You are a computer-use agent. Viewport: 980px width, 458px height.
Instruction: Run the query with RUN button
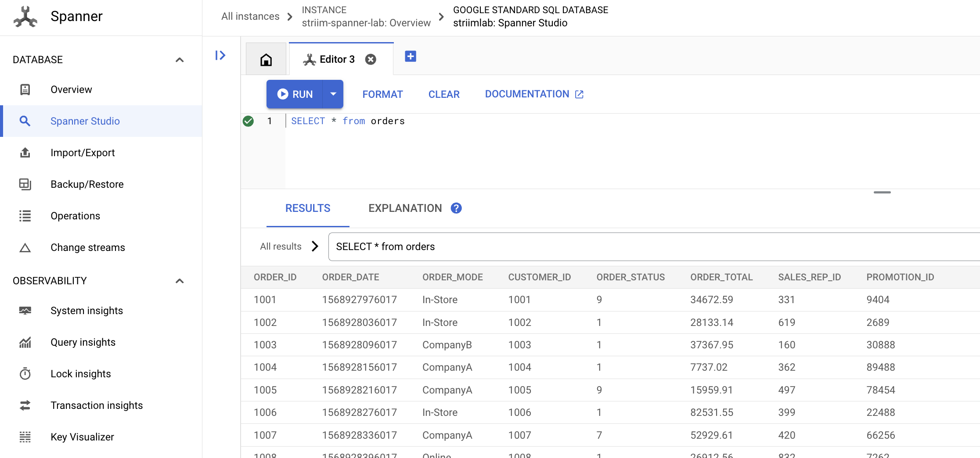295,94
